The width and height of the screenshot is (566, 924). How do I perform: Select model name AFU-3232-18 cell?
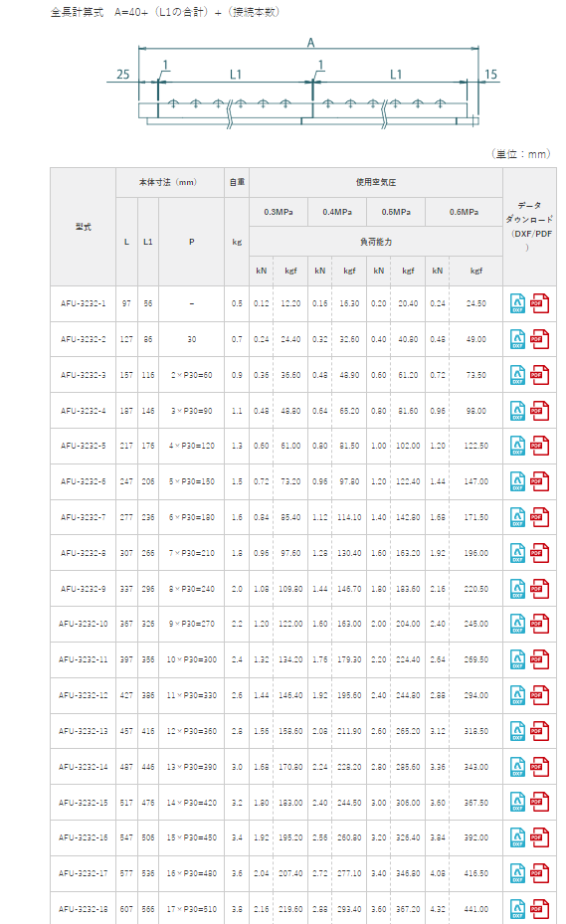(84, 909)
